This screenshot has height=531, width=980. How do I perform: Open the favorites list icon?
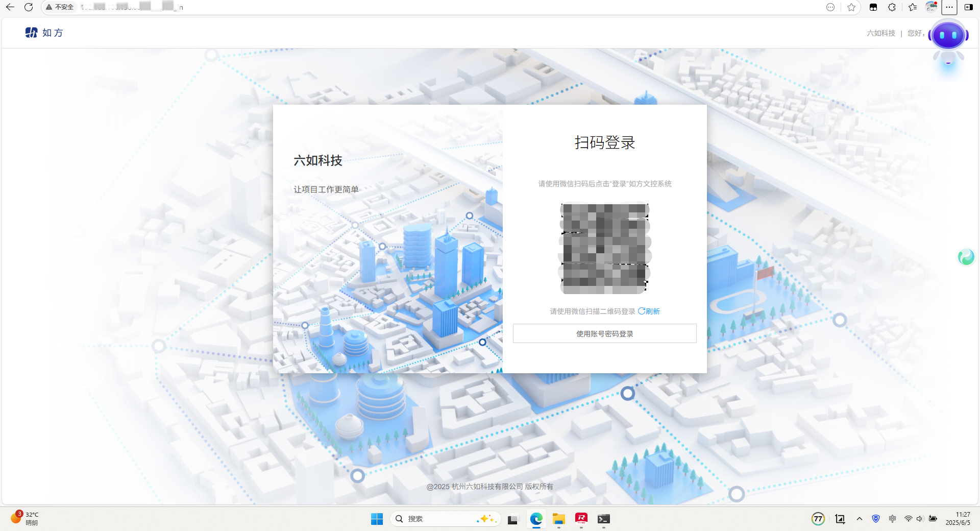[x=912, y=7]
